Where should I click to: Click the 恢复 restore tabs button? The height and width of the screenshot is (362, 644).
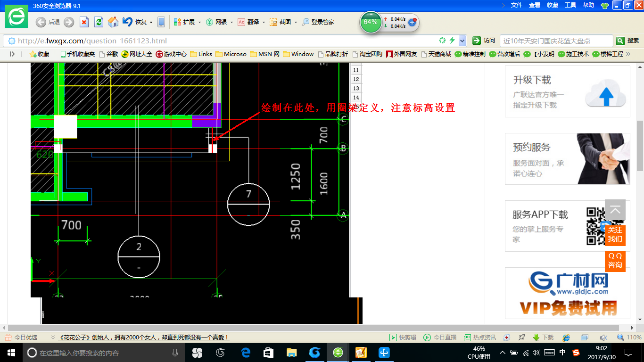(x=135, y=22)
